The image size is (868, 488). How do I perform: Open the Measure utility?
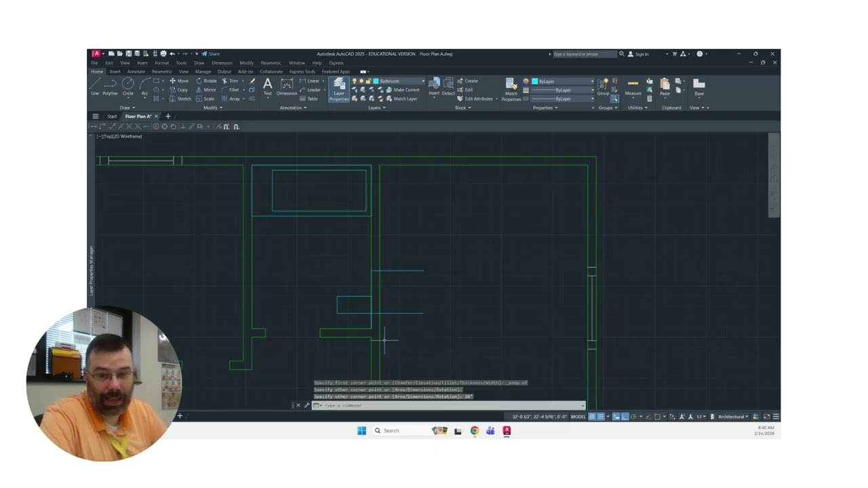633,87
